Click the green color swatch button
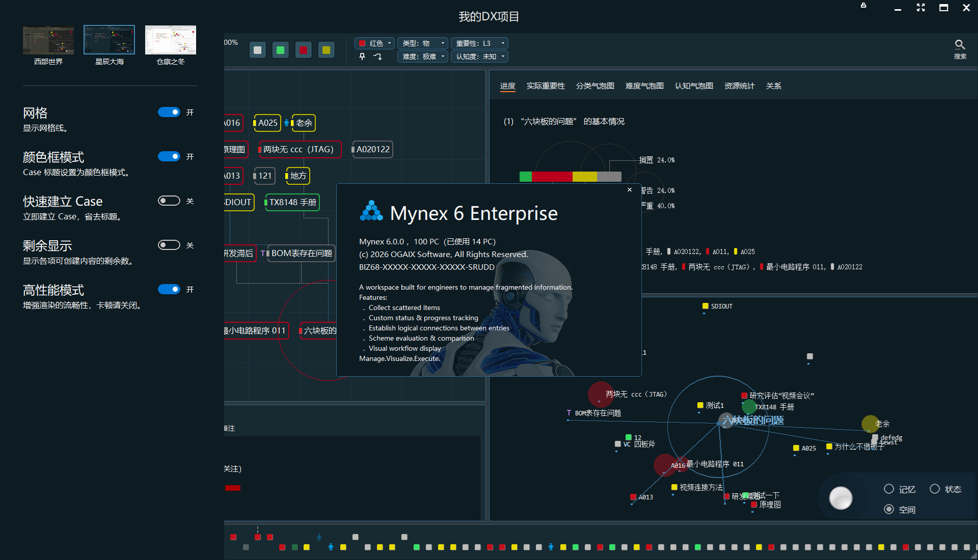The height and width of the screenshot is (560, 978). click(x=281, y=50)
